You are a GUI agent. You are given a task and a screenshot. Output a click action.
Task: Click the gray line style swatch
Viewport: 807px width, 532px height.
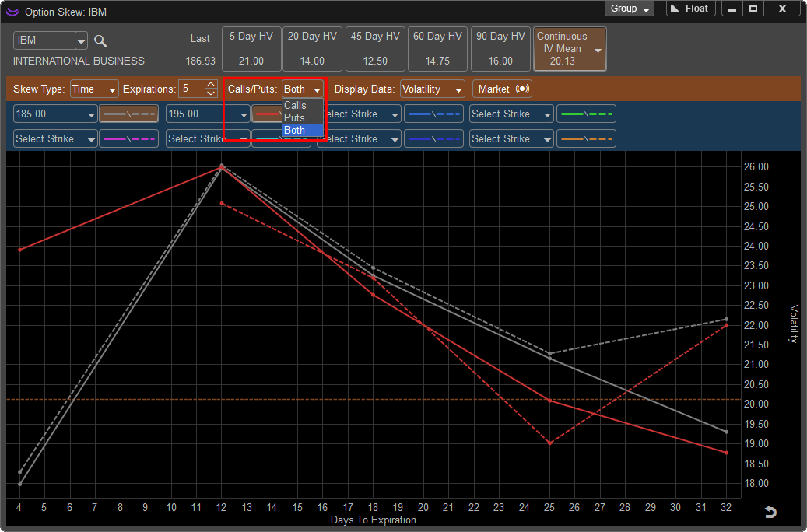pos(128,114)
